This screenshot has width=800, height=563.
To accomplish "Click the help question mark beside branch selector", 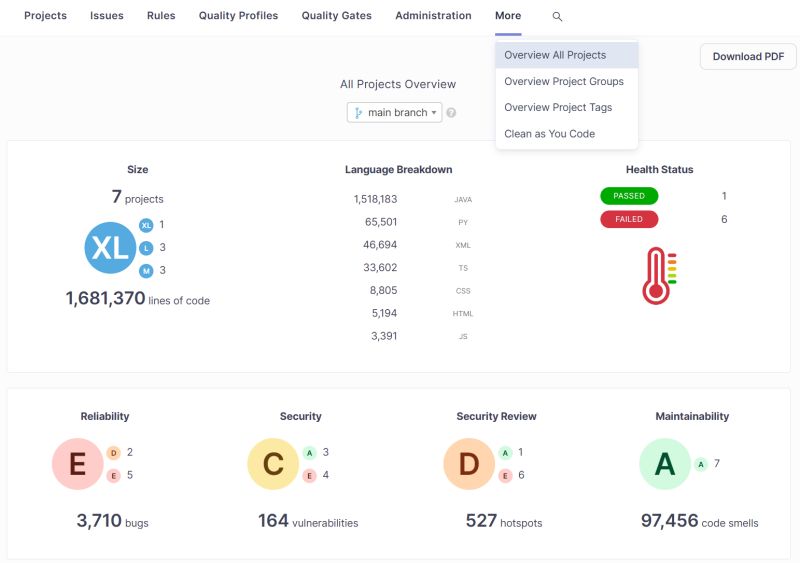I will point(451,113).
